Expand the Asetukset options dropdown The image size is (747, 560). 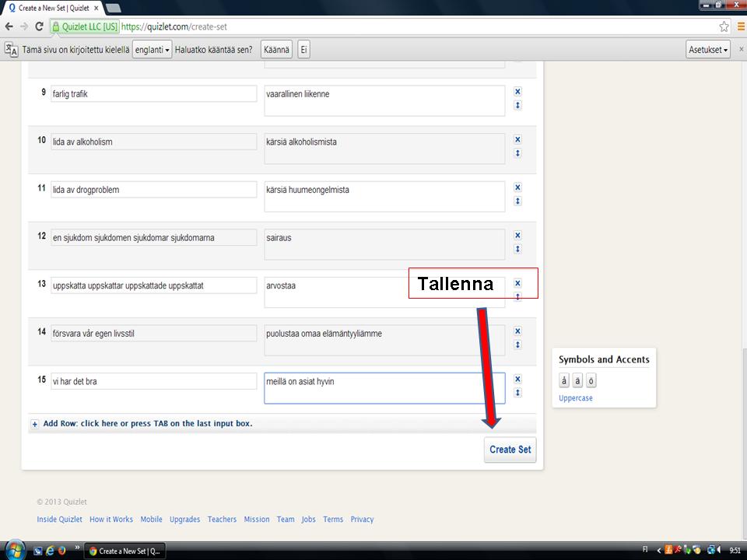pos(708,50)
